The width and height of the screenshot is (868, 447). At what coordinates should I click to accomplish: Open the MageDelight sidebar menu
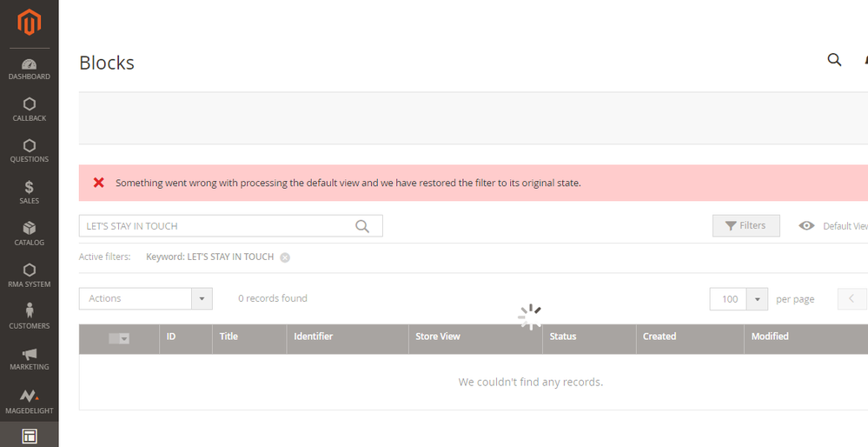pos(29,401)
